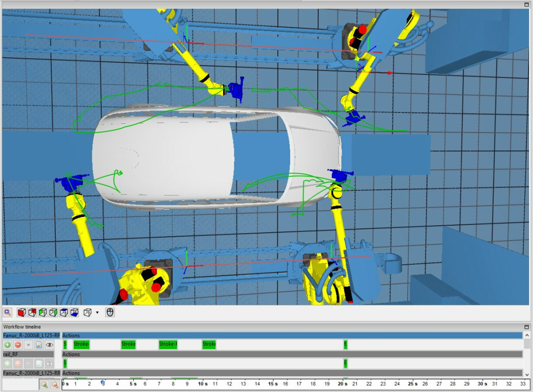Click the Actions header of rail_RF row
This screenshot has width=533, height=392.
[x=292, y=354]
